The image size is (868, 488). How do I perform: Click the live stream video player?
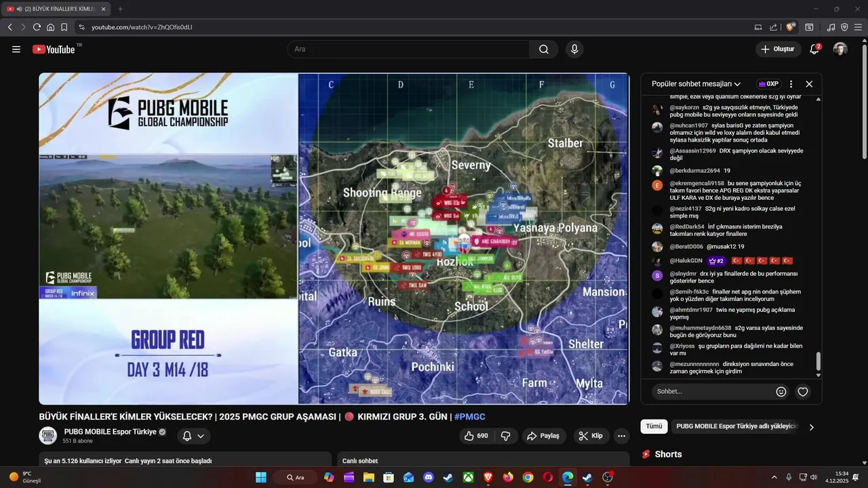point(334,239)
